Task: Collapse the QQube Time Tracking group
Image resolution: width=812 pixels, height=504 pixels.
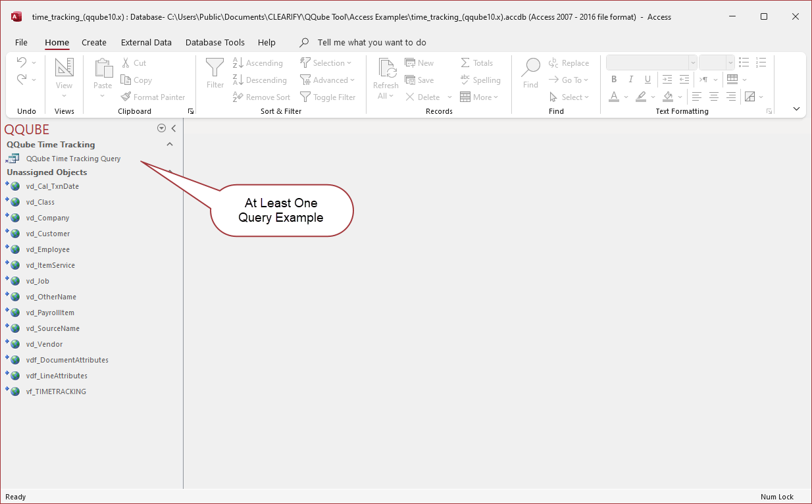Action: coord(170,144)
